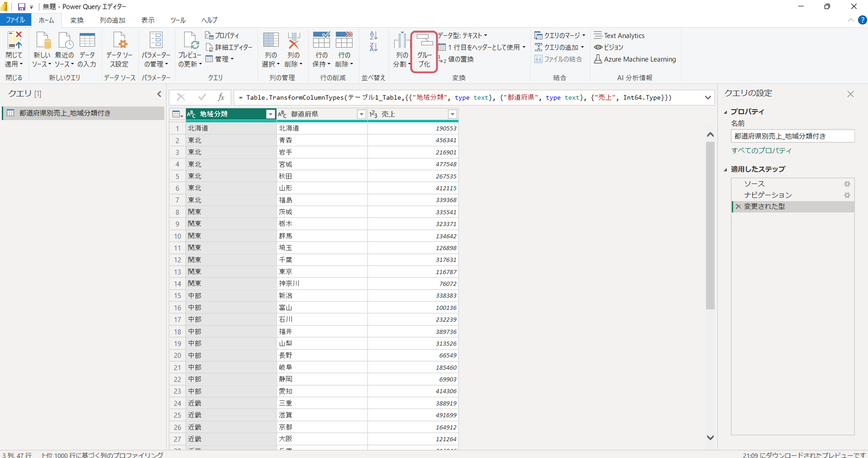Click the すべてのプロパティ link
The width and height of the screenshot is (868, 458).
761,150
